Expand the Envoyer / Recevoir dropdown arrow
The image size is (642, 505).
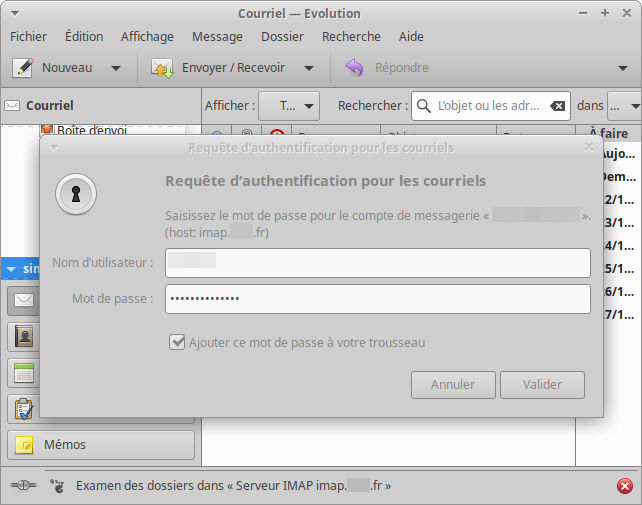click(x=309, y=68)
